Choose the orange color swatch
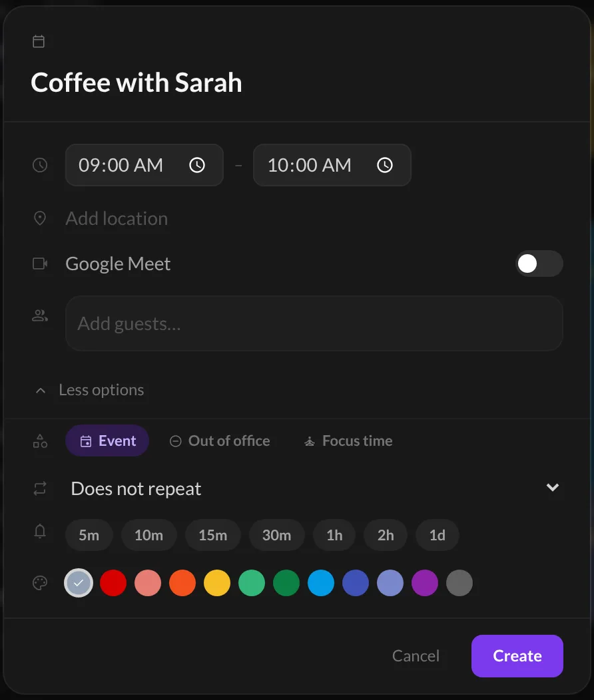The width and height of the screenshot is (594, 700). [182, 583]
